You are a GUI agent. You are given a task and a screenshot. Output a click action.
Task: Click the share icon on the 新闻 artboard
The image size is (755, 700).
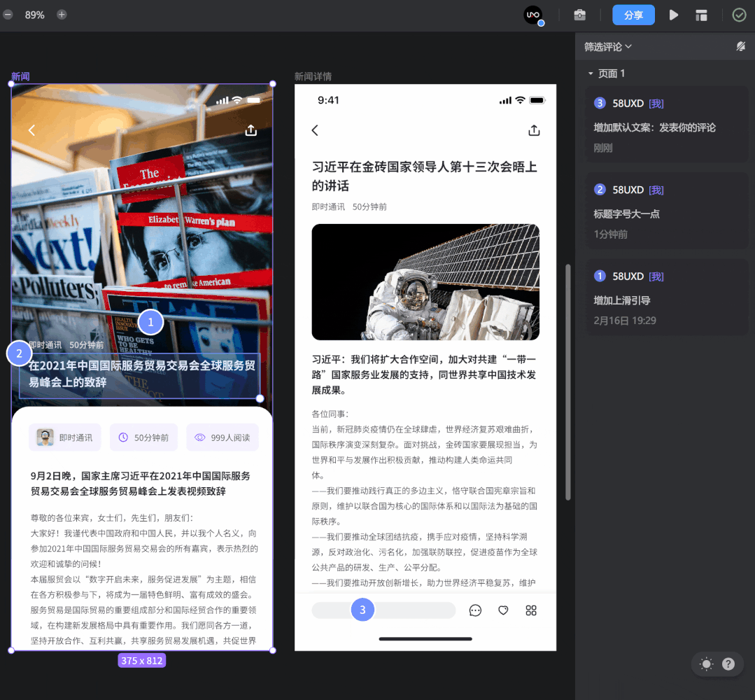click(251, 130)
